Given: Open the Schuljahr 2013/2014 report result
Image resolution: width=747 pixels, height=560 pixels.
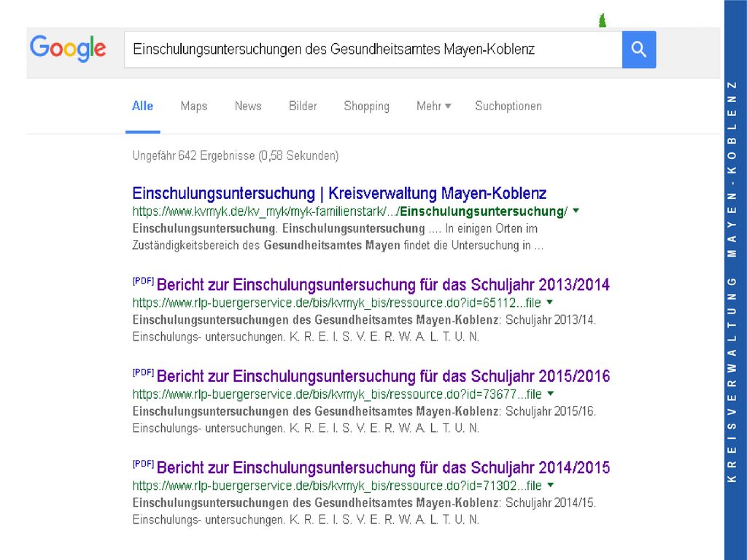Looking at the screenshot, I should pyautogui.click(x=383, y=285).
